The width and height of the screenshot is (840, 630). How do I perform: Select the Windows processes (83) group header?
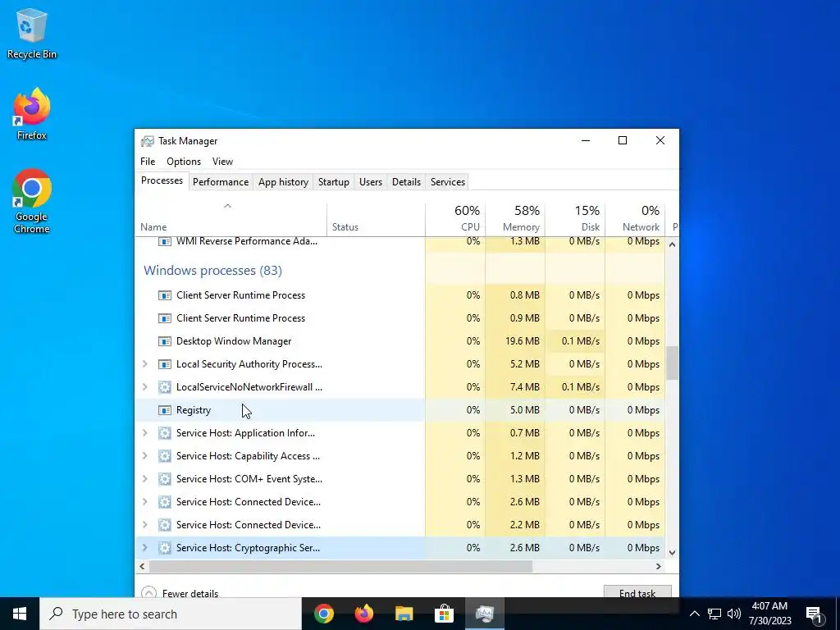[x=212, y=271]
